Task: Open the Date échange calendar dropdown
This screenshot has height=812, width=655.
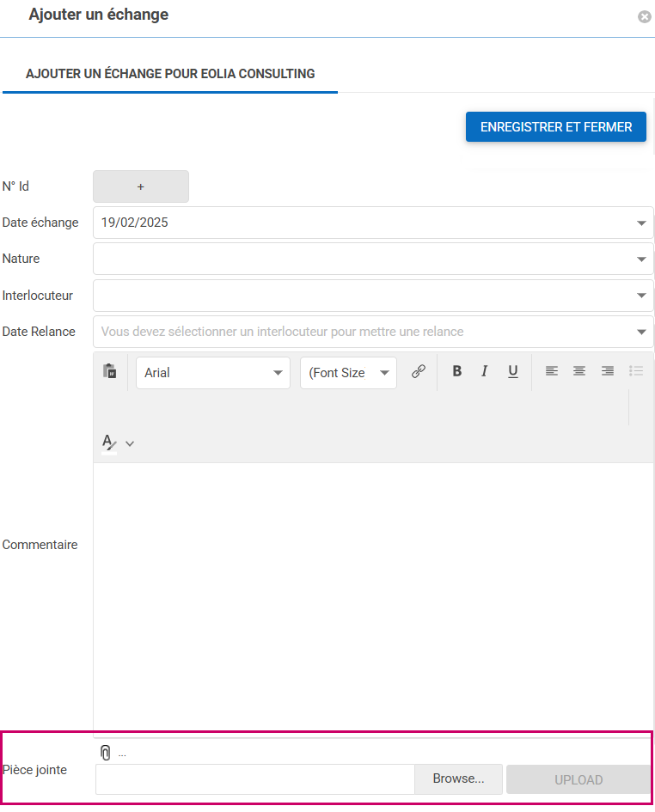Action: 641,223
